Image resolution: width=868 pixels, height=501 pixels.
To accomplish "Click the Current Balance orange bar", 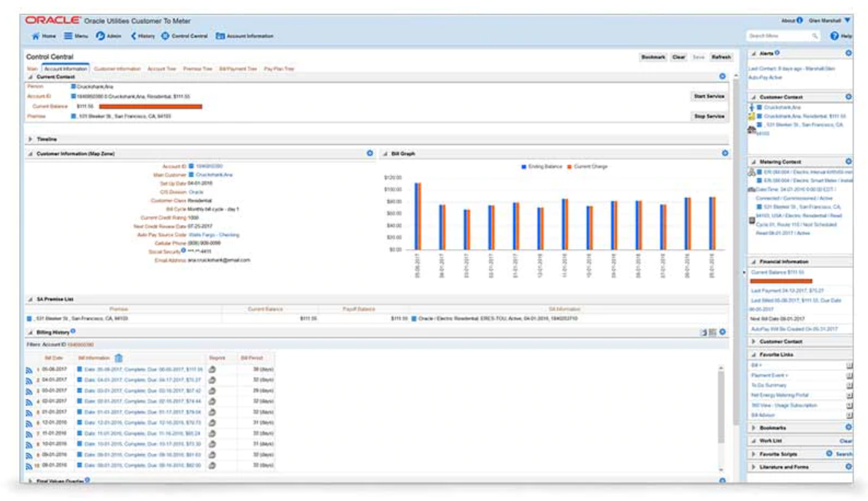I will click(150, 107).
